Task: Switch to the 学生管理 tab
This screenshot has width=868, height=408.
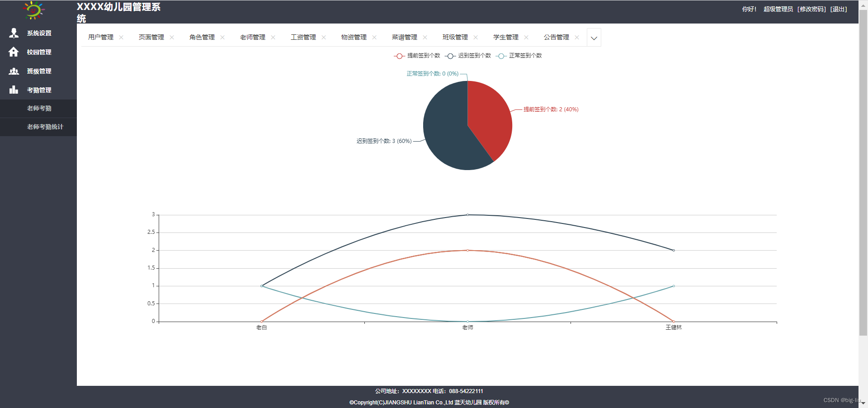Action: [x=506, y=37]
